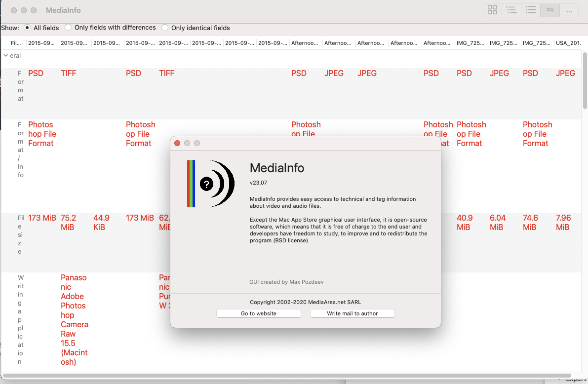Click the Copyright 2002-2020 MediaArea.net SARL text
Screen dimensions: 588x384
click(x=306, y=302)
